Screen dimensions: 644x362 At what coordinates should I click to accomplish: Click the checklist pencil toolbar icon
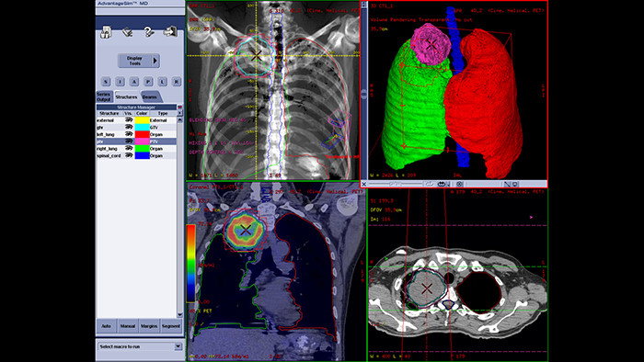[x=127, y=32]
